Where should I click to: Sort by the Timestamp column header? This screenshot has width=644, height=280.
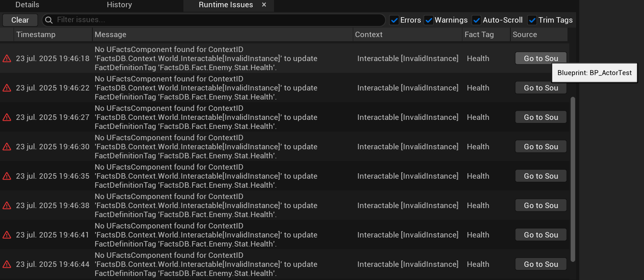pyautogui.click(x=53, y=34)
